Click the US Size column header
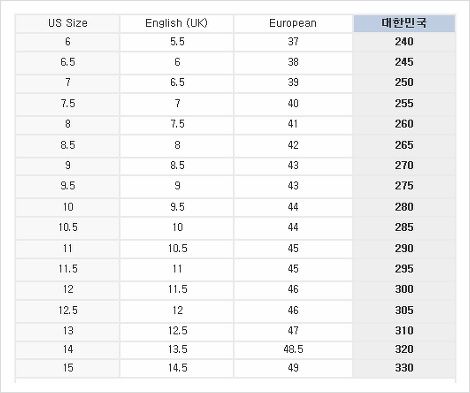 68,23
